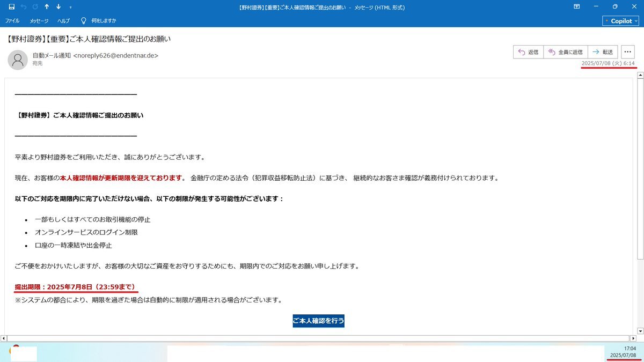
Task: Click the ご本人確認を行う link button
Action: point(318,321)
